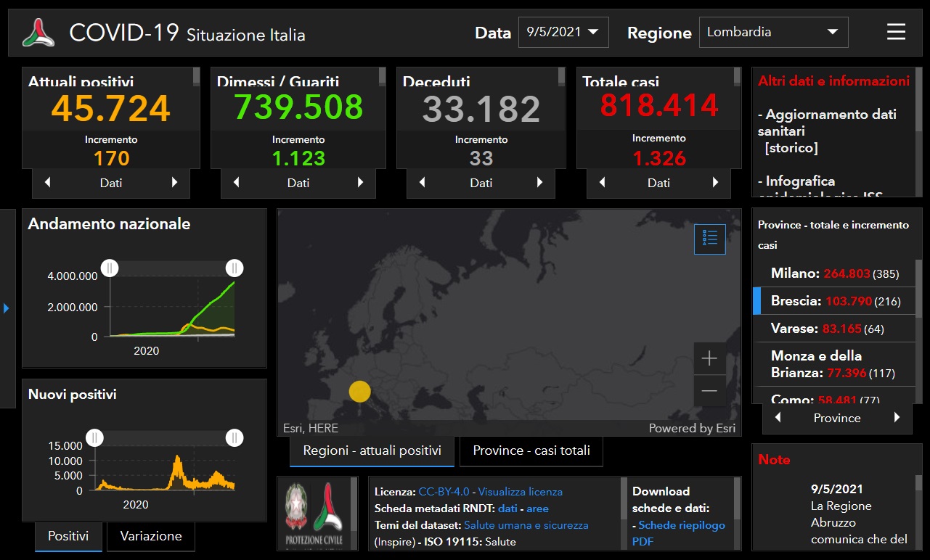930x560 pixels.
Task: Expand the collapsed left side panel arrow
Action: point(7,308)
